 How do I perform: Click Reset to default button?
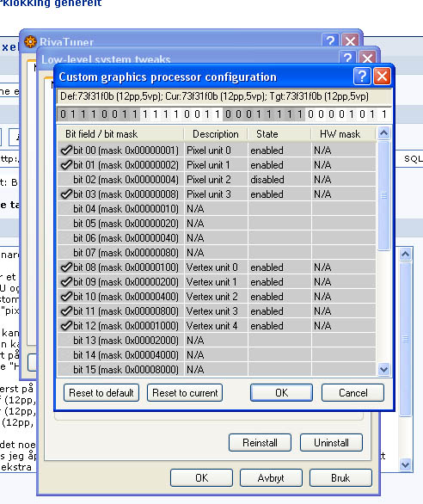pos(101,392)
